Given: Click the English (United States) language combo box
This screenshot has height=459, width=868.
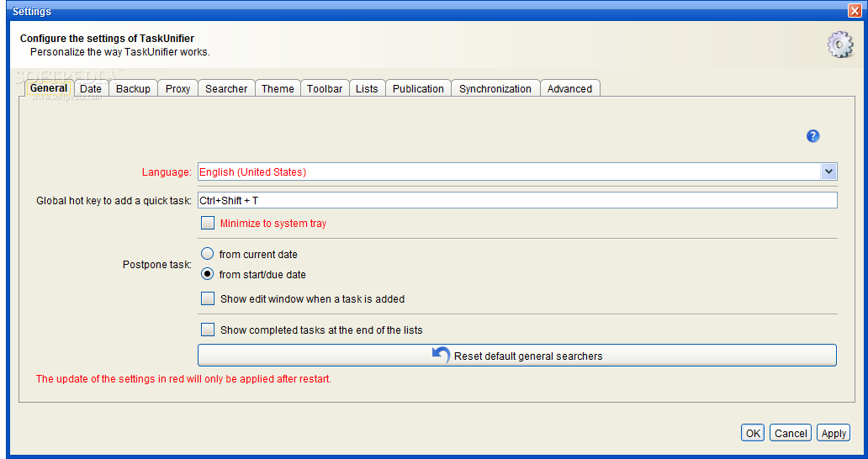Looking at the screenshot, I should (x=517, y=171).
